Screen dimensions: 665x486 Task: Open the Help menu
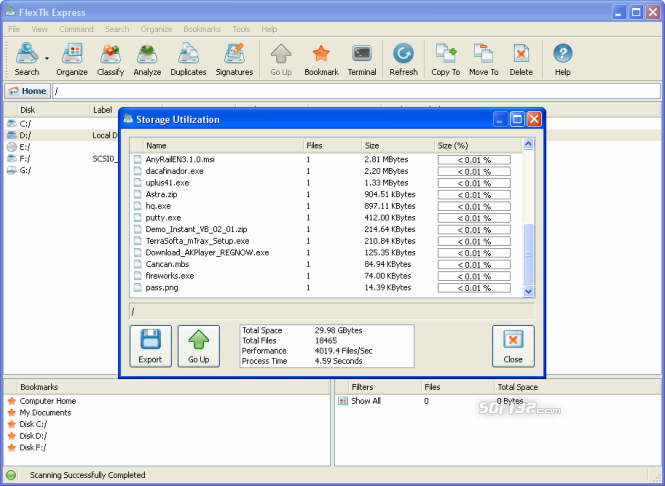pyautogui.click(x=269, y=29)
